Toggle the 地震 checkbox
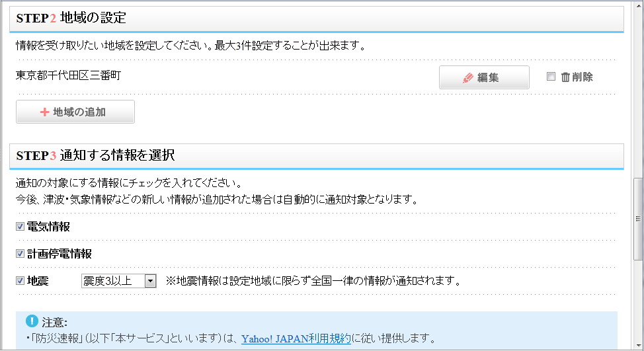This screenshot has width=644, height=351. 20,281
